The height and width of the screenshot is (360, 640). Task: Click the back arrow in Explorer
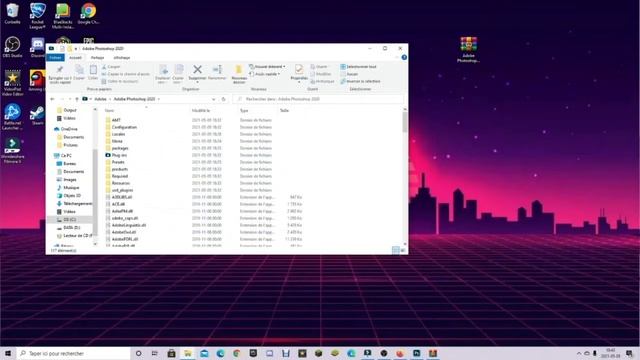coord(52,99)
